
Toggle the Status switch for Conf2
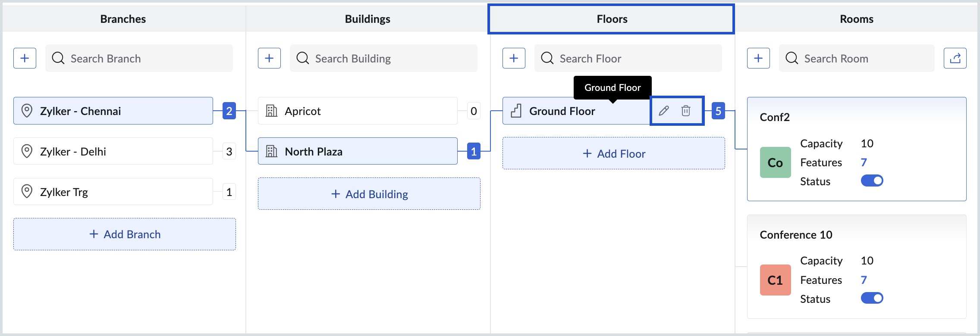872,181
